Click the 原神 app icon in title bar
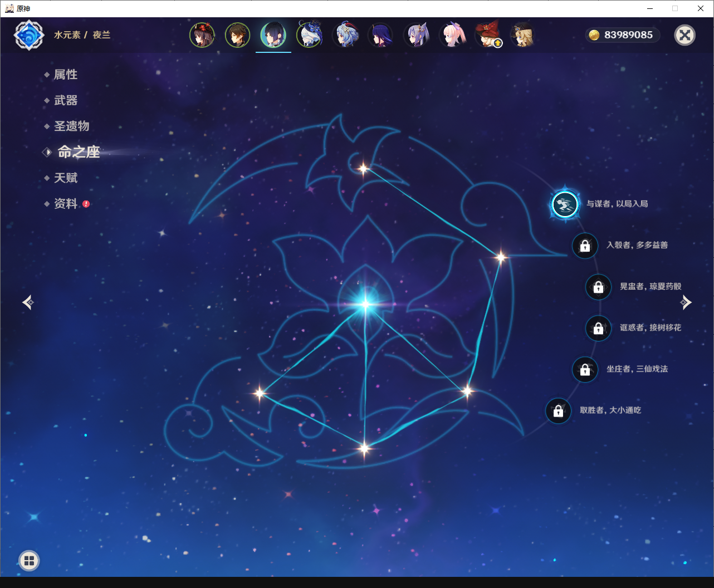This screenshot has height=588, width=714. (9, 8)
